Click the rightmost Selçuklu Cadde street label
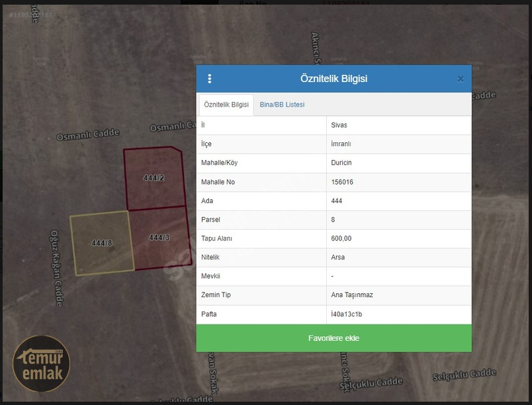532x405 pixels. [x=464, y=376]
